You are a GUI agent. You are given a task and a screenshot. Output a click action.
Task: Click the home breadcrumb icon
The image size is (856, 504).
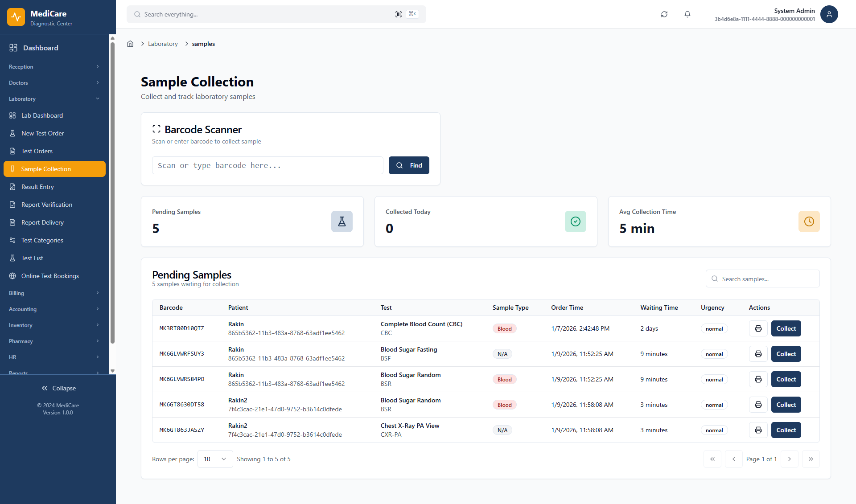[130, 44]
